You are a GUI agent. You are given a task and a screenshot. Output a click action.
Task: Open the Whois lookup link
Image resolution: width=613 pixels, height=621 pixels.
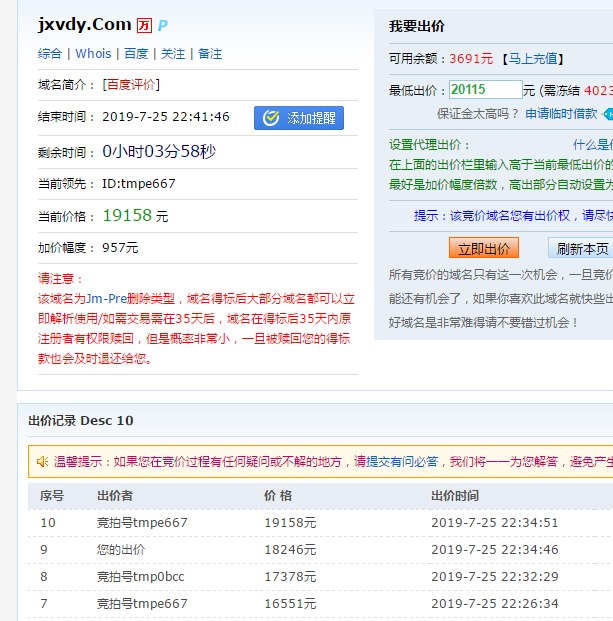(93, 54)
